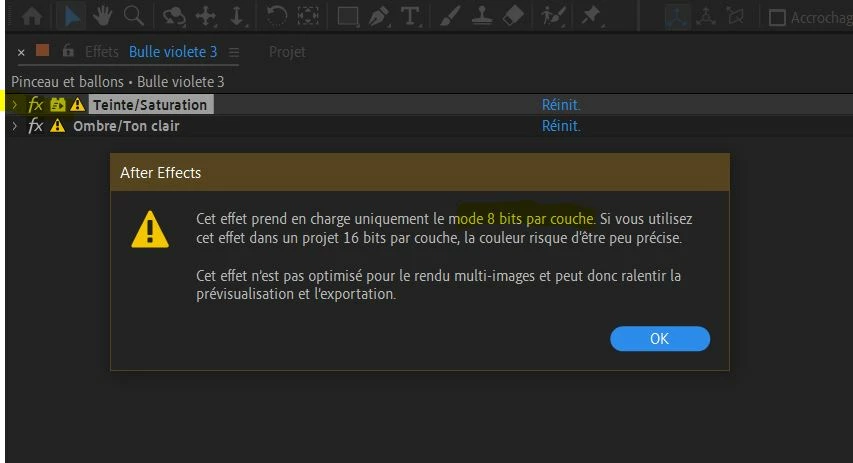Select the Puppet Pin tool
Screen dimensions: 853x463
click(591, 16)
